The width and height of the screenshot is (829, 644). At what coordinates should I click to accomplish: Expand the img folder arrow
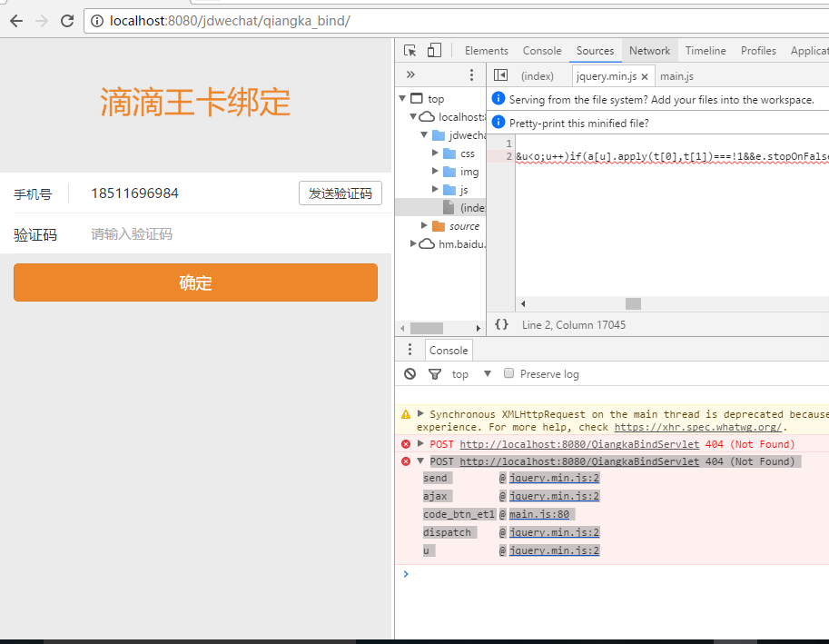pos(435,171)
